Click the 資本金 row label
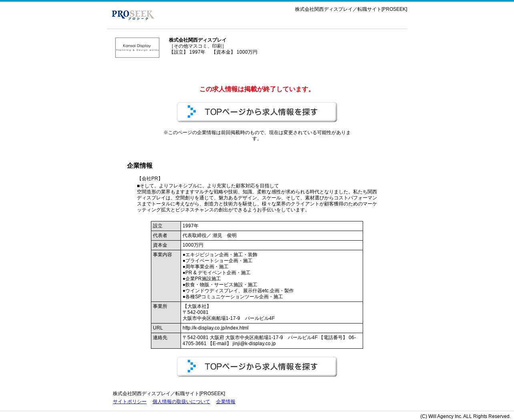The width and height of the screenshot is (514, 420). point(160,245)
